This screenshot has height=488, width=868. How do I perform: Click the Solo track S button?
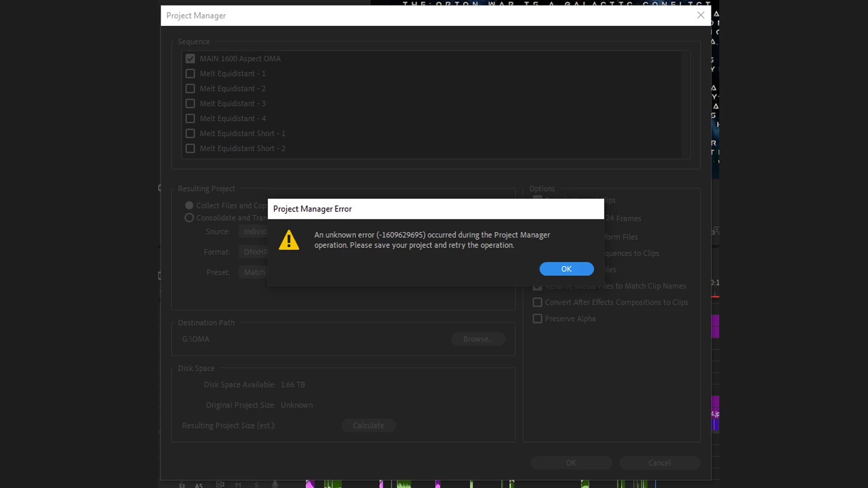[x=256, y=485]
